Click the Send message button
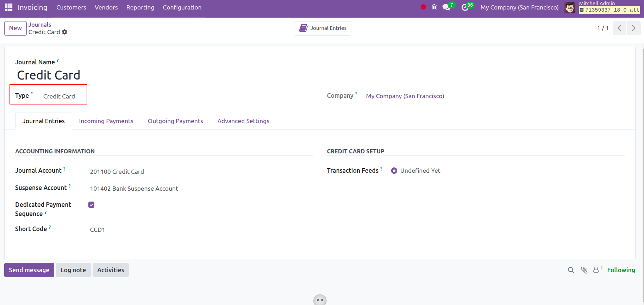644x305 pixels. (29, 270)
